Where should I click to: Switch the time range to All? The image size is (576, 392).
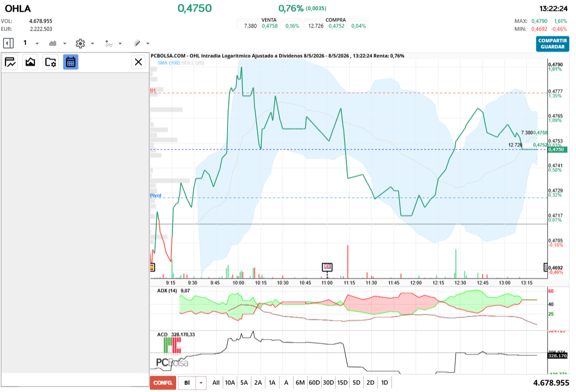click(216, 383)
